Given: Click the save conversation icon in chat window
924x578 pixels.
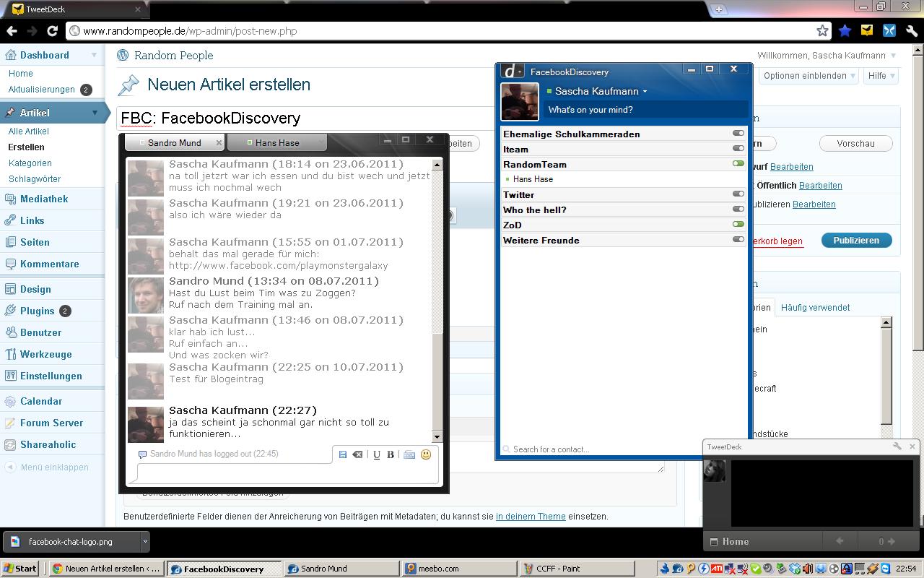Looking at the screenshot, I should point(343,454).
